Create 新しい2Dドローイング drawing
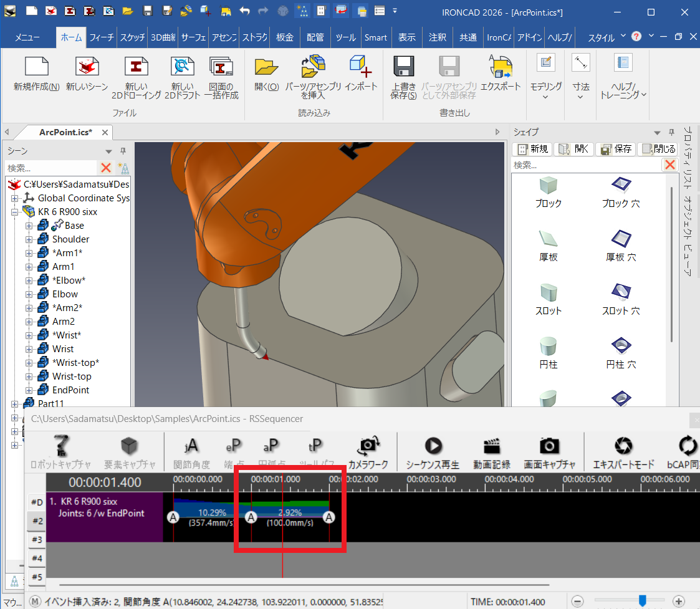This screenshot has height=609, width=700. 136,66
